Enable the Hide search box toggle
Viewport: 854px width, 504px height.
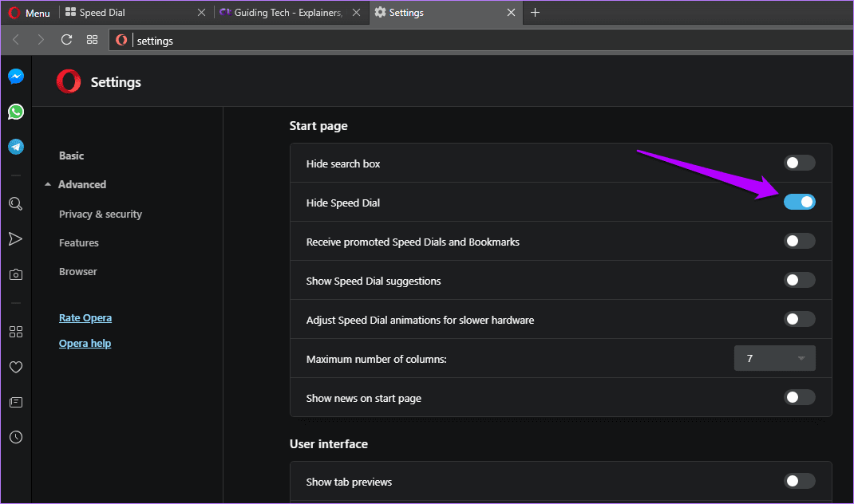click(x=799, y=163)
